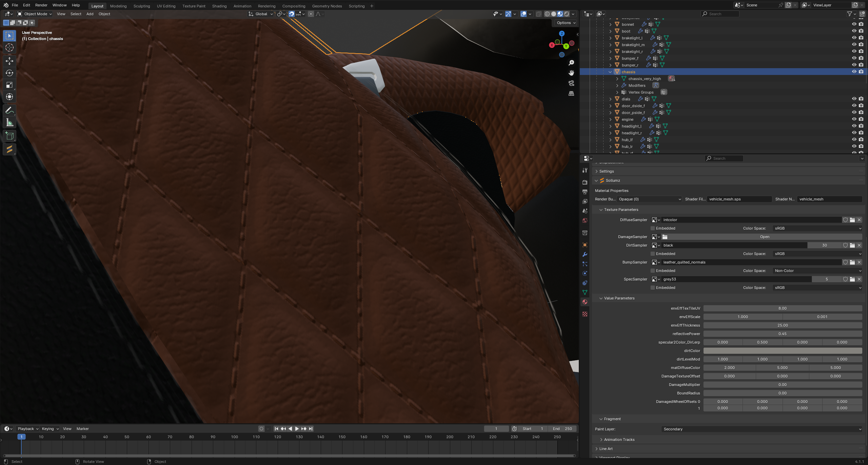
Task: Play the animation in the timeline
Action: (297, 429)
